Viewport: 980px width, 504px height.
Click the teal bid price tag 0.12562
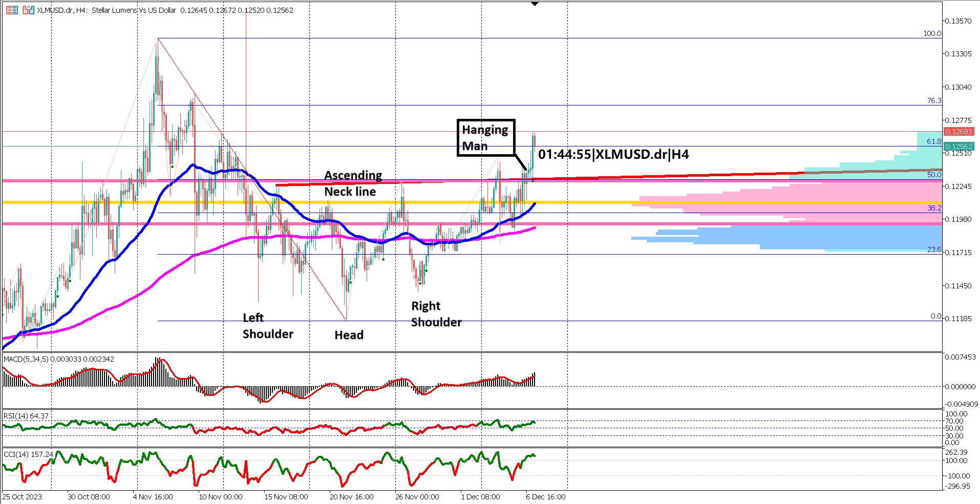tap(960, 146)
